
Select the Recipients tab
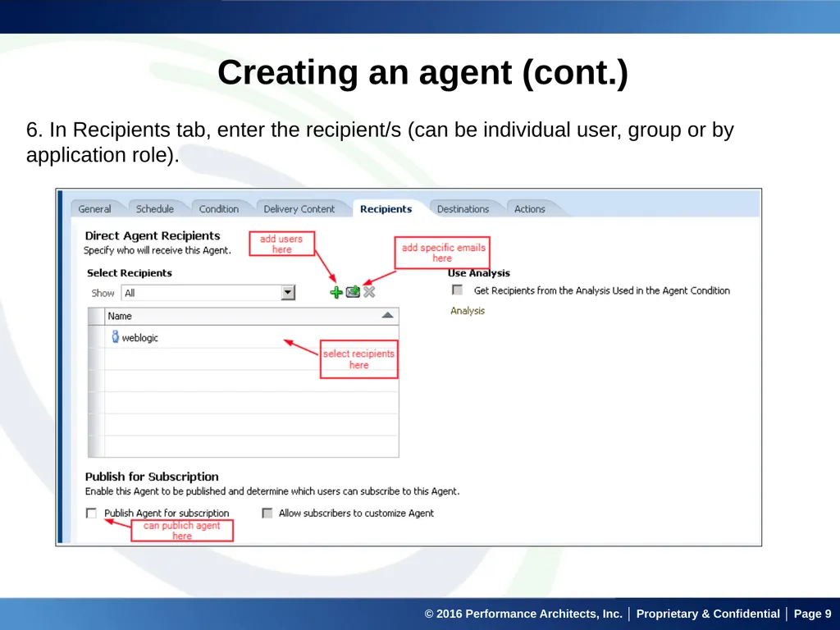[x=386, y=209]
